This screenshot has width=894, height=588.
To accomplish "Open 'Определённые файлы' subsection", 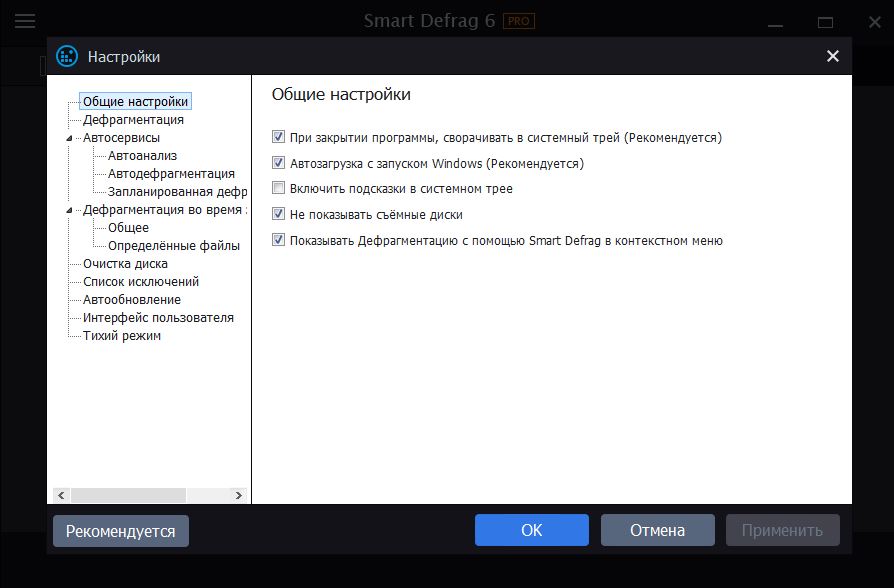I will [x=174, y=246].
